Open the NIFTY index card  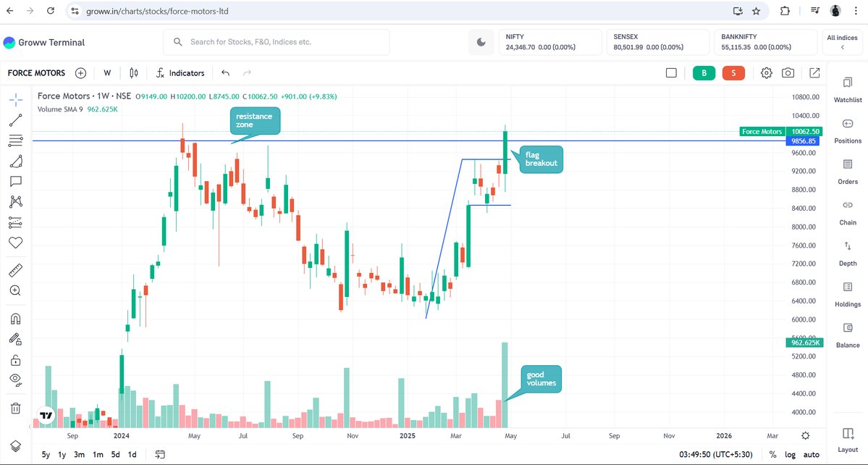(x=550, y=42)
